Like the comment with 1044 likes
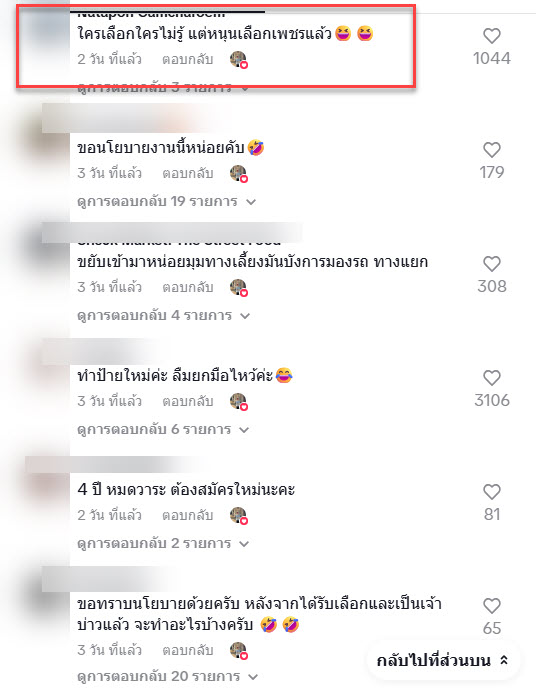The width and height of the screenshot is (536, 690). point(492,36)
